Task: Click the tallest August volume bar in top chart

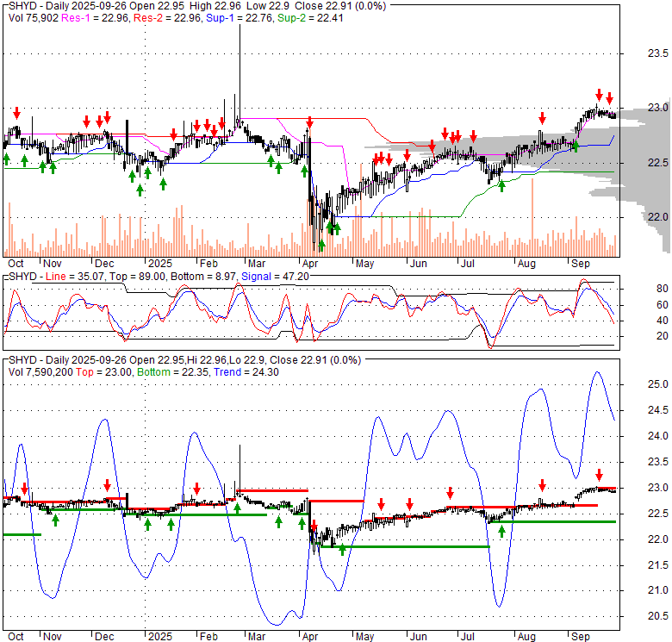Action: (x=532, y=217)
